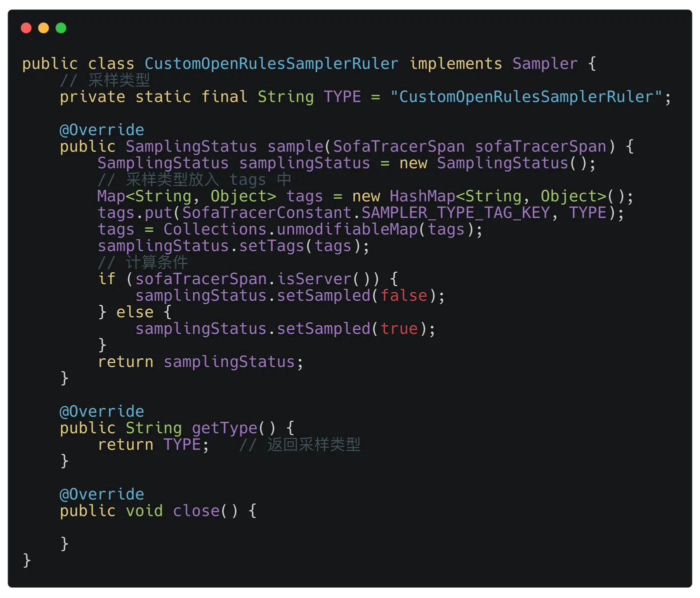Click the parameter type SofaTracerSpan
Screen dimensions: 700x598
pos(399,147)
